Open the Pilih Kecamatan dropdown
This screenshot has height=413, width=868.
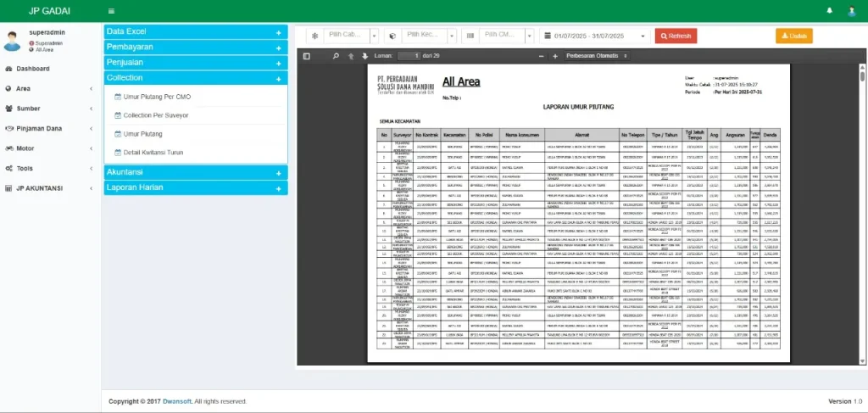(429, 36)
